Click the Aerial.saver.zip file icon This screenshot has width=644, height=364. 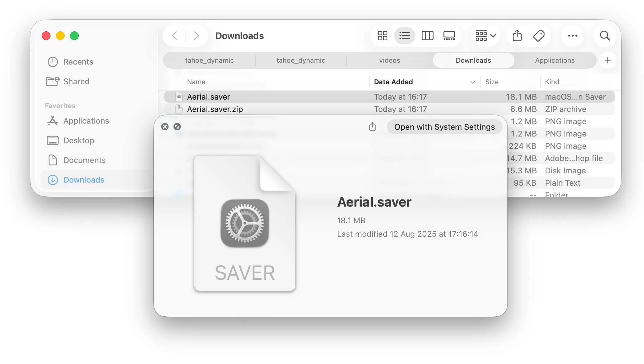tap(179, 109)
